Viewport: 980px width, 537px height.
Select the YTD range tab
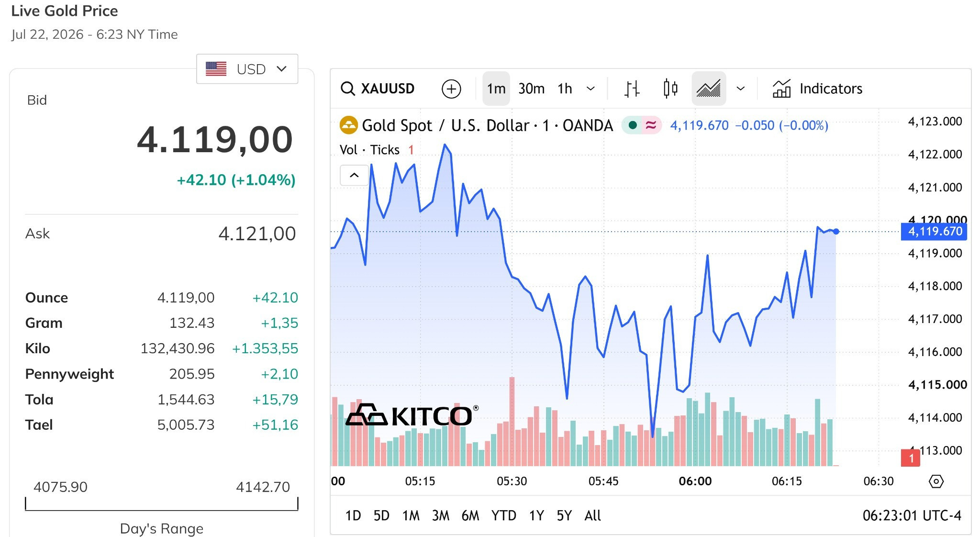coord(503,515)
